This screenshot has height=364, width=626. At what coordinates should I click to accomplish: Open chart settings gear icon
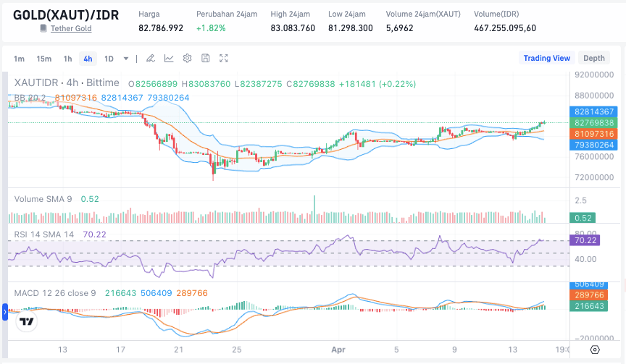(187, 59)
